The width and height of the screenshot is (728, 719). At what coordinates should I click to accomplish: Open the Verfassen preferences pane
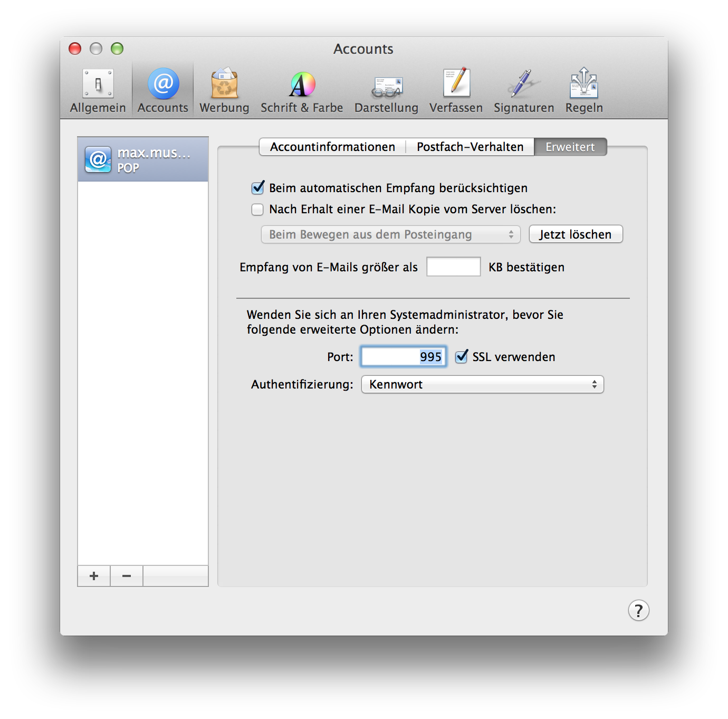[x=456, y=91]
